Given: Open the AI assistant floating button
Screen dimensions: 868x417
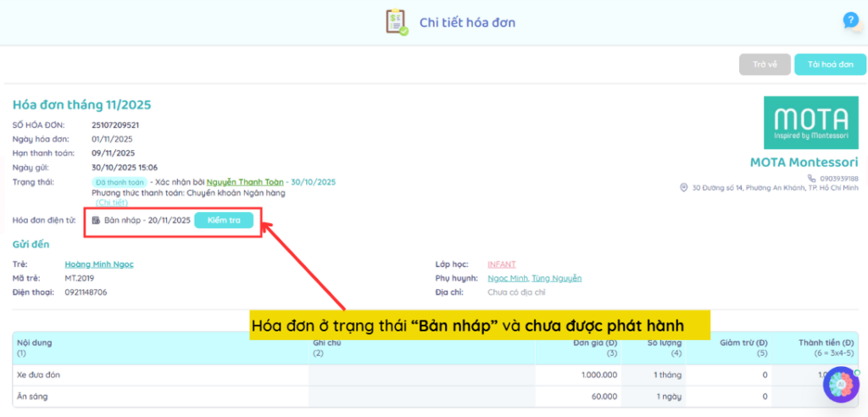Looking at the screenshot, I should pyautogui.click(x=841, y=384).
